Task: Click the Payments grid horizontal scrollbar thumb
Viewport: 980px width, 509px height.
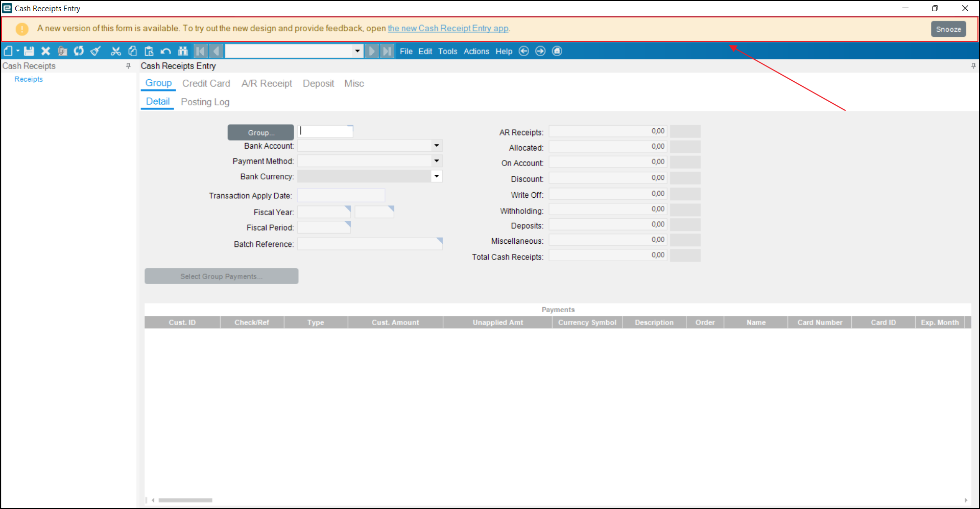Action: [x=185, y=500]
